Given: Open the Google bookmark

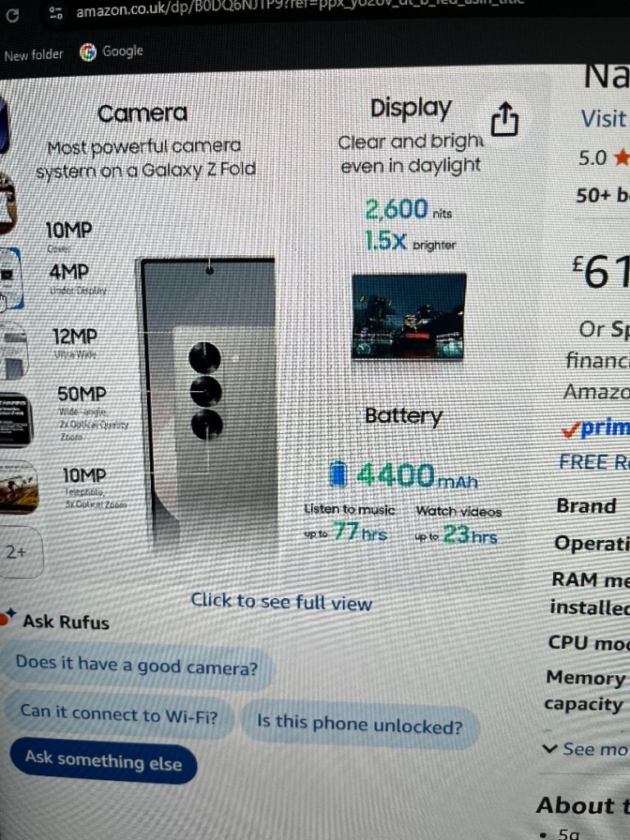Looking at the screenshot, I should click(x=112, y=52).
